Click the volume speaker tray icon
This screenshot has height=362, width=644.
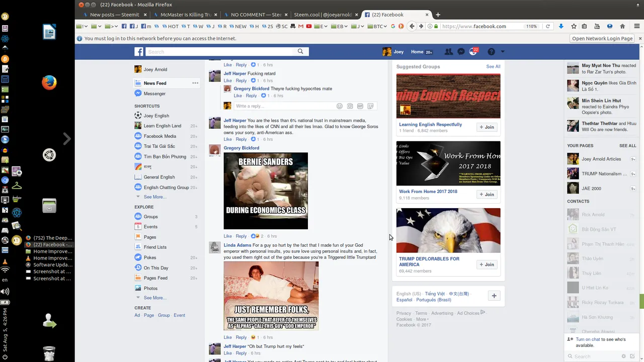(5, 291)
